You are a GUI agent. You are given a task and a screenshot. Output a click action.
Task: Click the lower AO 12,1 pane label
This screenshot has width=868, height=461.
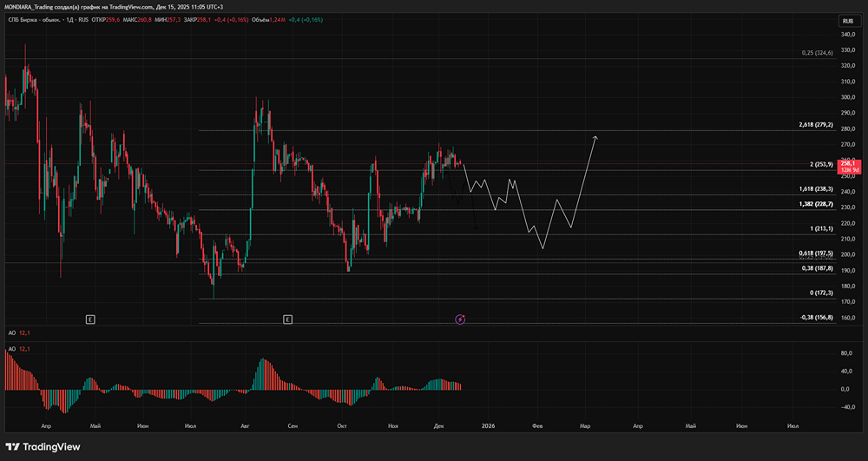coord(19,349)
